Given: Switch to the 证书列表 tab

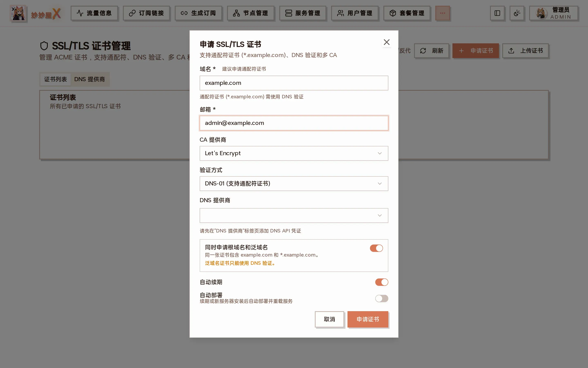Looking at the screenshot, I should tap(55, 79).
